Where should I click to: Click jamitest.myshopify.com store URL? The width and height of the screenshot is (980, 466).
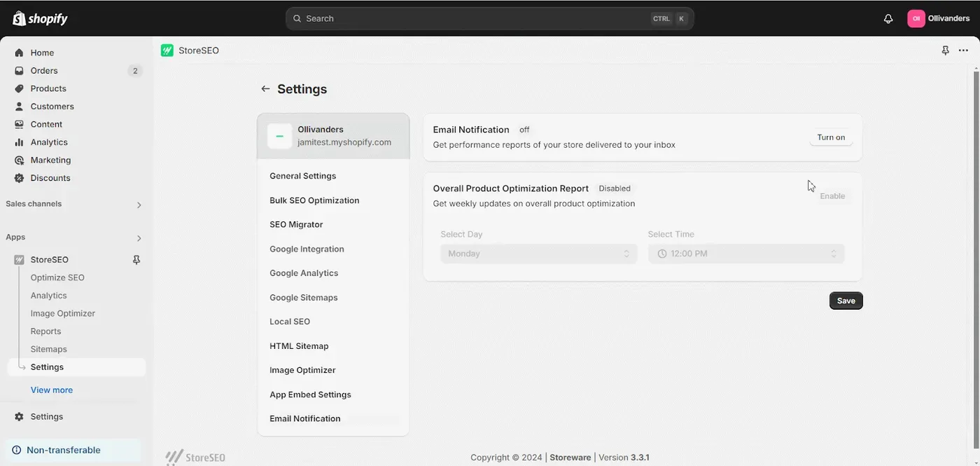(x=344, y=142)
